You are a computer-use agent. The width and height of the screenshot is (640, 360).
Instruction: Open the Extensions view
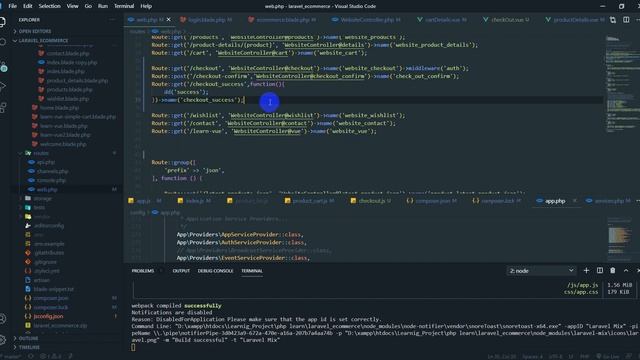[2, 107]
